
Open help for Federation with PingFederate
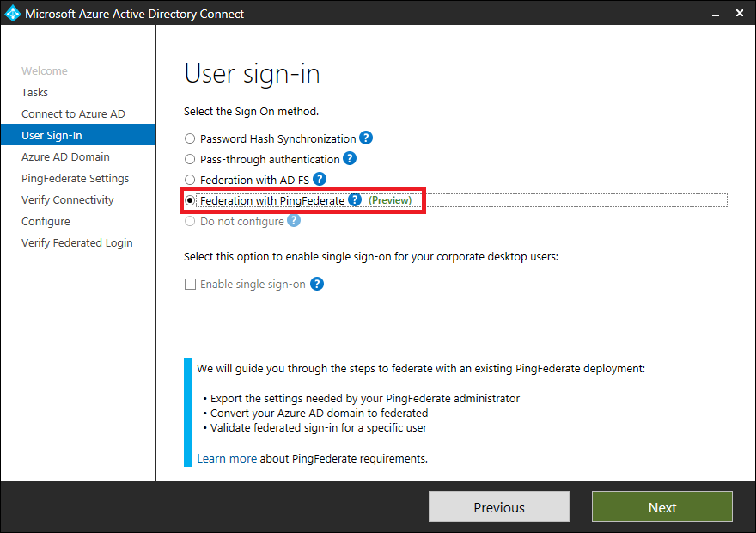(x=355, y=200)
